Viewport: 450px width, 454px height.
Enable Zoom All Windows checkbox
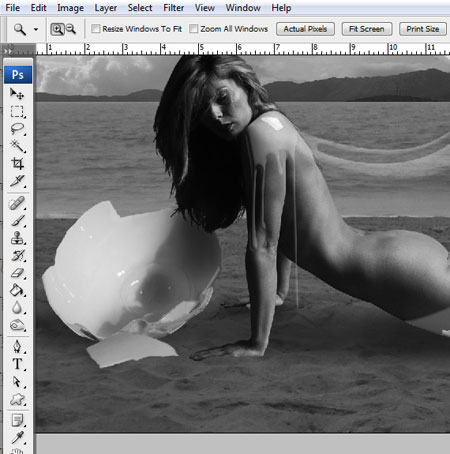pos(193,29)
